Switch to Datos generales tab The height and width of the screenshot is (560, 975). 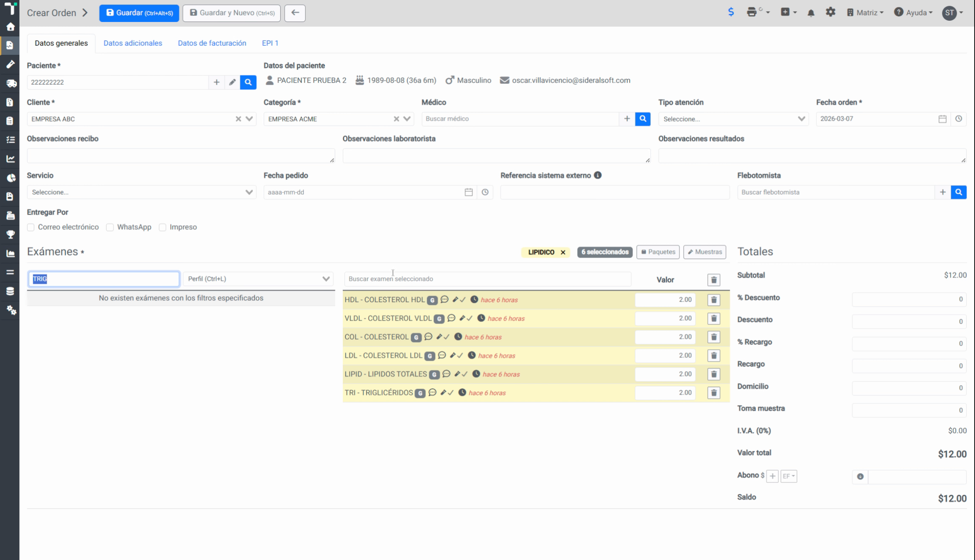61,43
